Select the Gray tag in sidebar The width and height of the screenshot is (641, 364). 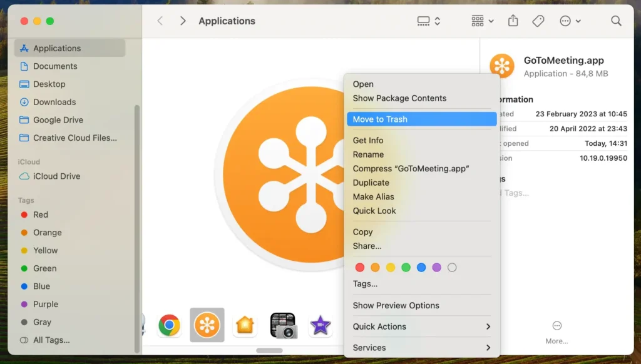coord(70,323)
